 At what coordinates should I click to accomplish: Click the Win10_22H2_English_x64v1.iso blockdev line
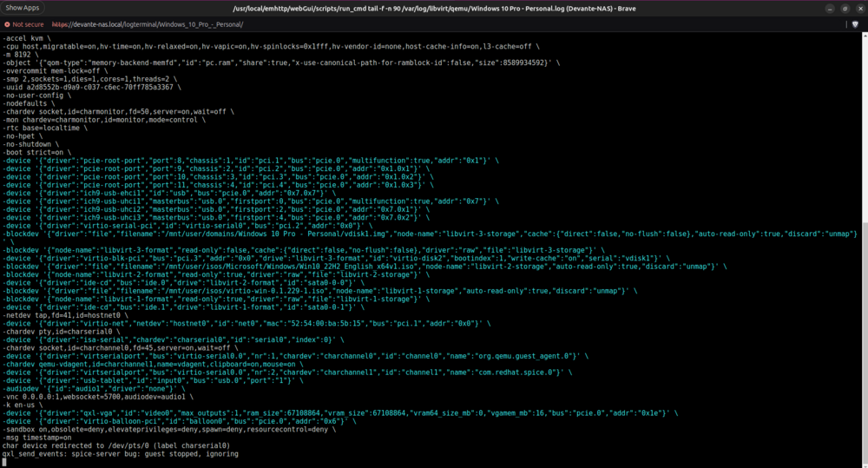pyautogui.click(x=365, y=267)
